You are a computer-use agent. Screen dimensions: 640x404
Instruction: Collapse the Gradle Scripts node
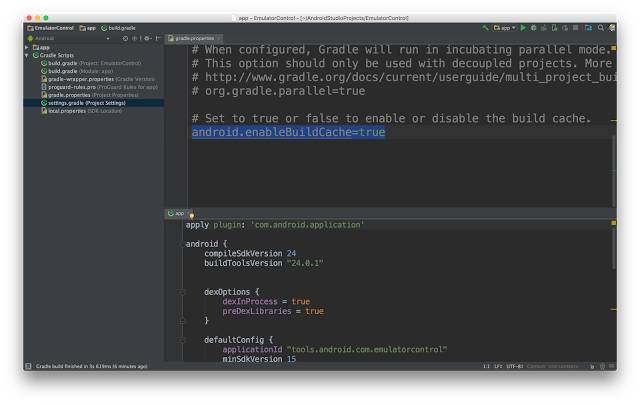27,55
